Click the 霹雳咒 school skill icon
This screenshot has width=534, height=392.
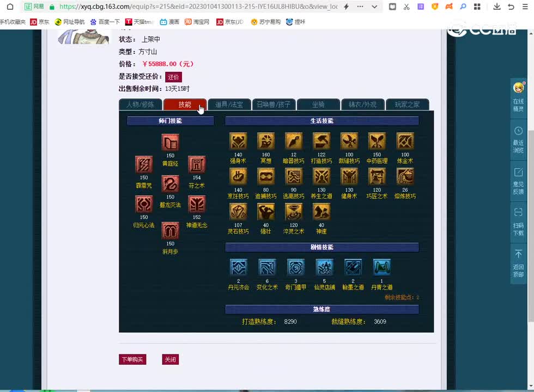(144, 164)
